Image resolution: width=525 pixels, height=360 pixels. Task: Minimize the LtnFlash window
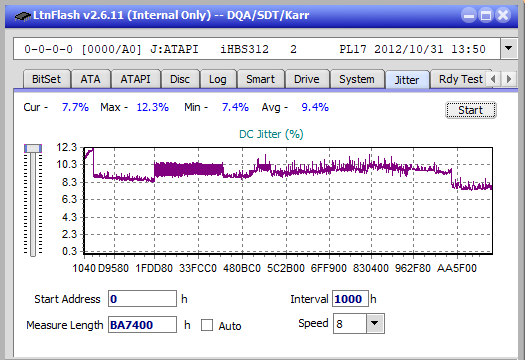469,15
